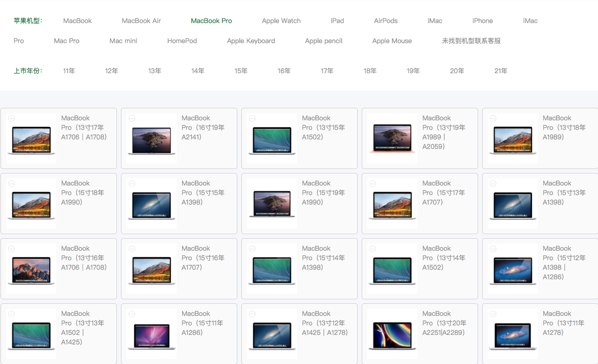Tick the radio circle on the 16寸19年 A2141 card
Image resolution: width=598 pixels, height=364 pixels.
132,118
